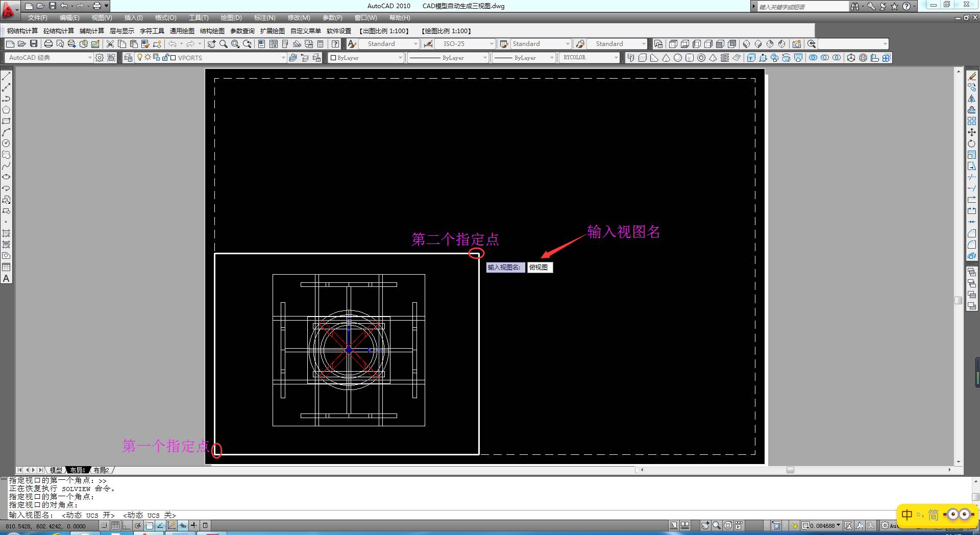
Task: Open the ByLayer color control swatch
Action: [366, 58]
